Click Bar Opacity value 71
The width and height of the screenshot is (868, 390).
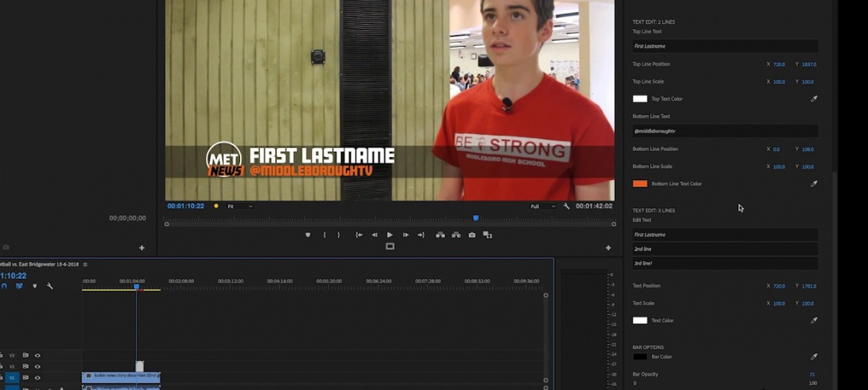[x=812, y=375]
